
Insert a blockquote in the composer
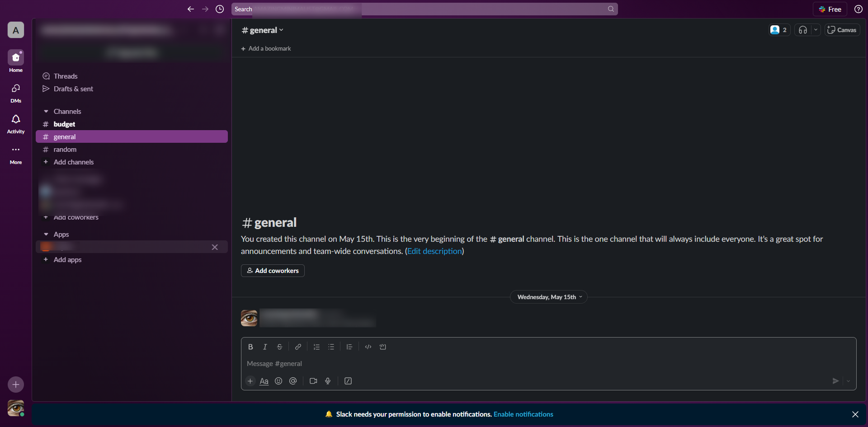click(349, 347)
